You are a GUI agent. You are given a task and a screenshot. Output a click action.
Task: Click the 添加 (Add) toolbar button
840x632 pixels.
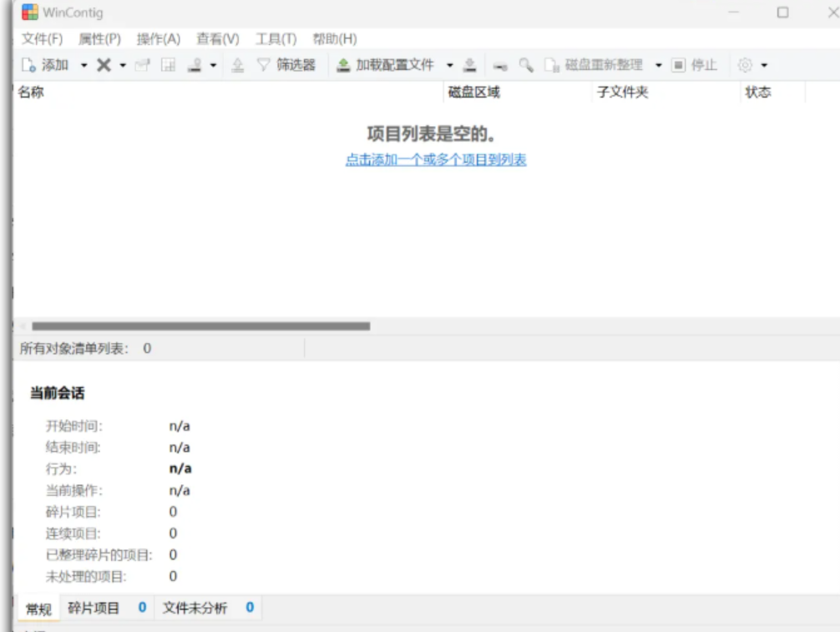click(45, 65)
